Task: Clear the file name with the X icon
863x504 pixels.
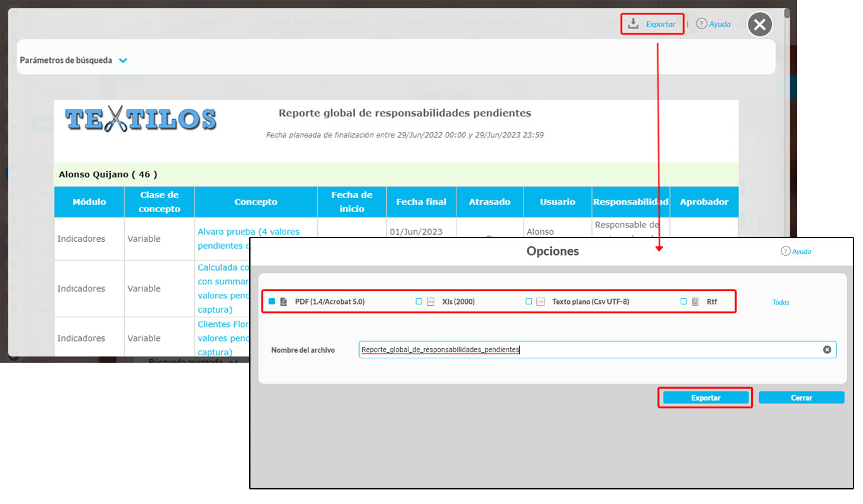Action: coord(827,350)
